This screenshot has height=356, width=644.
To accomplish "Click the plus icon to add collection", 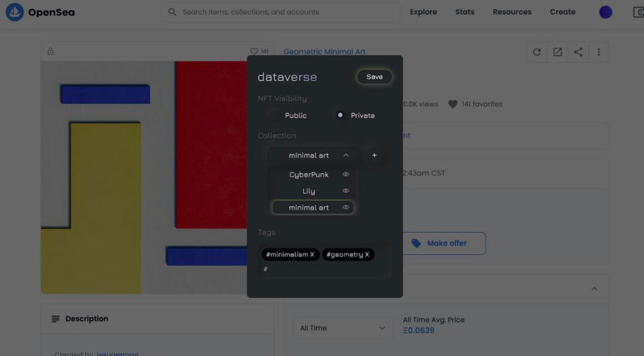I will (374, 155).
